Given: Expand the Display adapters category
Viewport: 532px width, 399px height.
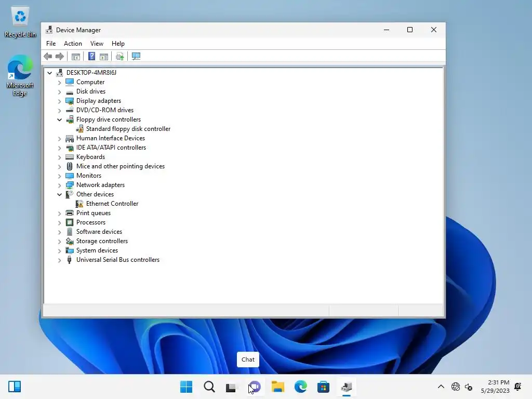Looking at the screenshot, I should [59, 101].
